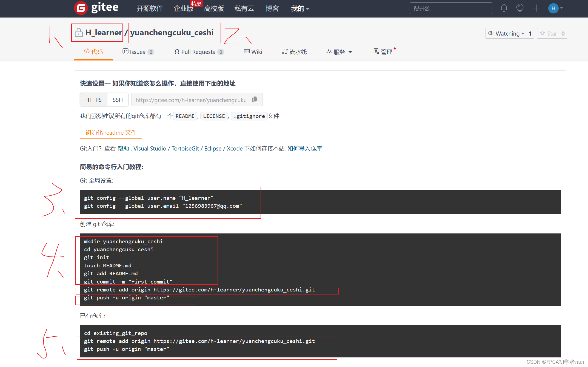Click the README code label
The image size is (588, 367).
point(185,116)
